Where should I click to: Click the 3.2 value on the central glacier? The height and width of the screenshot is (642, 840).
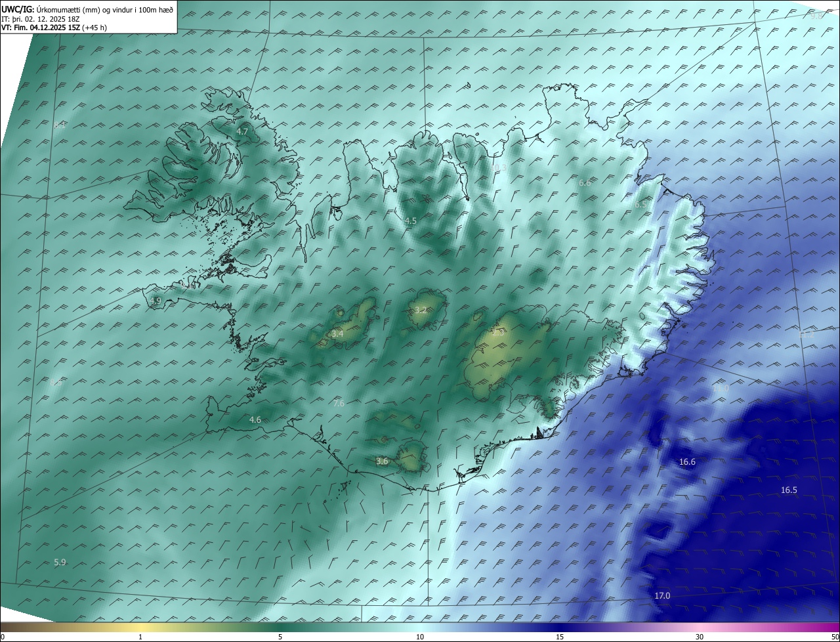pyautogui.click(x=421, y=310)
